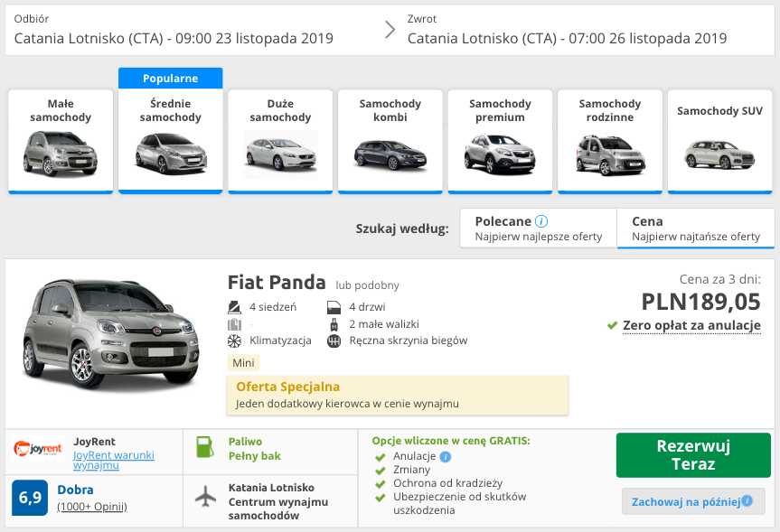Click green checkmark next to Zero opłat
Screen dimensions: 780x532
(613, 326)
